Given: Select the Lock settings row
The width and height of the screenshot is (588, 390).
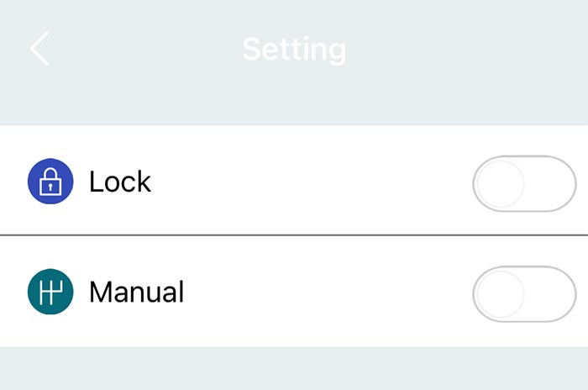Looking at the screenshot, I should click(294, 182).
